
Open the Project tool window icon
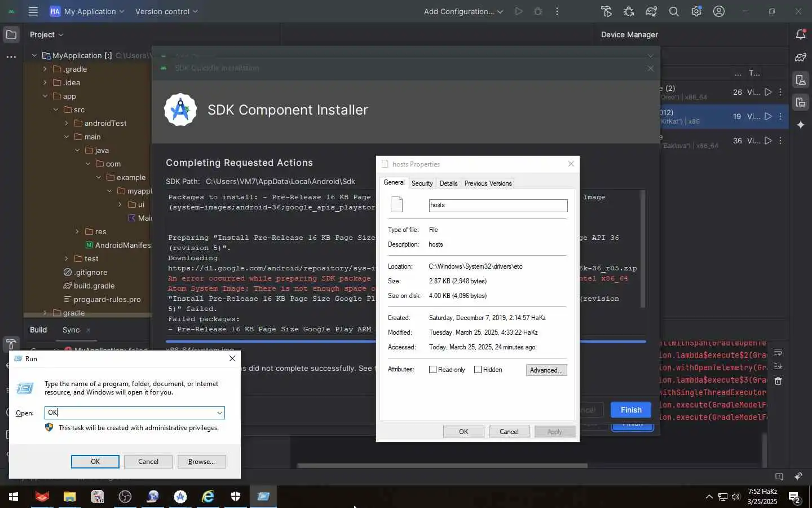tap(11, 34)
